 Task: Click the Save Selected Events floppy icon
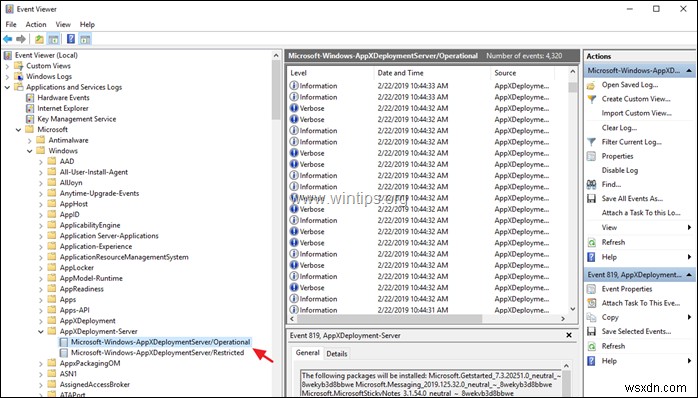[591, 332]
